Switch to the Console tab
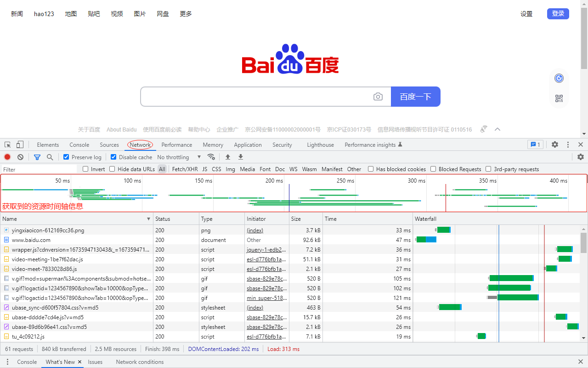Viewport: 588px width, 368px height. (79, 144)
